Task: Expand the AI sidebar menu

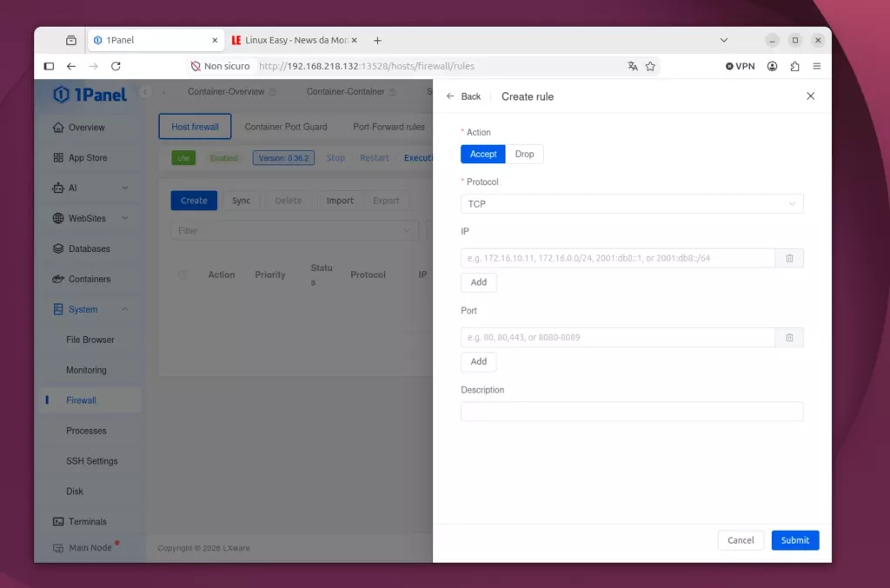Action: [x=125, y=188]
